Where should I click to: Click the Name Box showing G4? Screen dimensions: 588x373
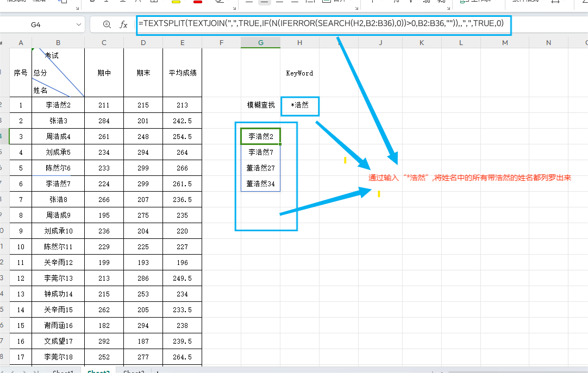tap(36, 25)
